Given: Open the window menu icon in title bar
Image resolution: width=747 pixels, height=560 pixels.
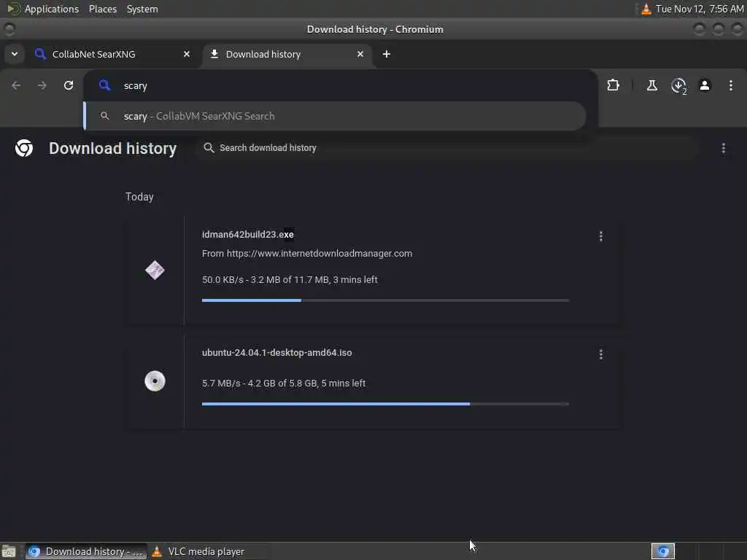Looking at the screenshot, I should click(9, 29).
